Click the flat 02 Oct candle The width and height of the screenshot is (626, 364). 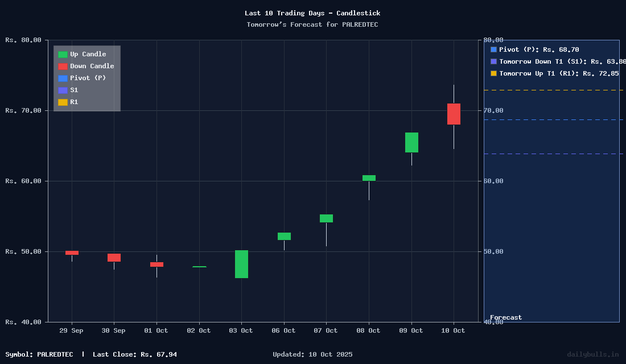pos(199,266)
